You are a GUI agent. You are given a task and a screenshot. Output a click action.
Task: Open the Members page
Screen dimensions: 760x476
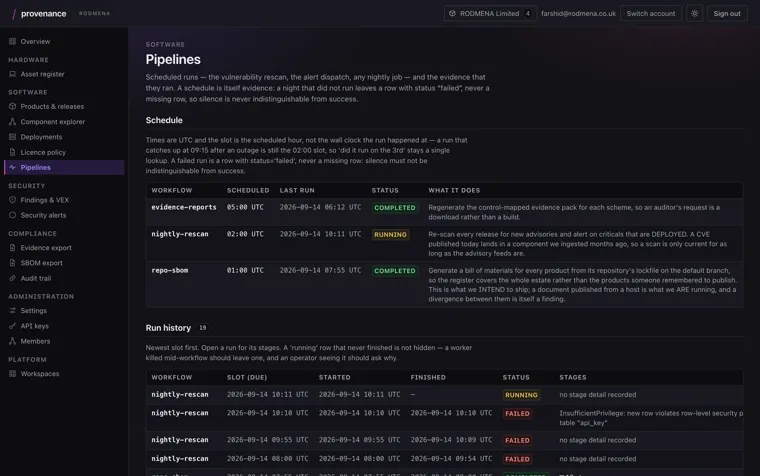63,341
